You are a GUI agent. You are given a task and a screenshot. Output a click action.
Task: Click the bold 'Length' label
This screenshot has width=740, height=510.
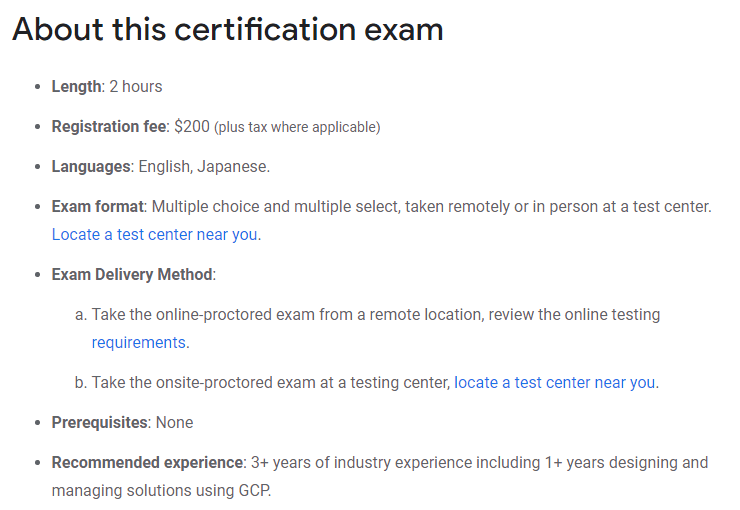[x=76, y=87]
